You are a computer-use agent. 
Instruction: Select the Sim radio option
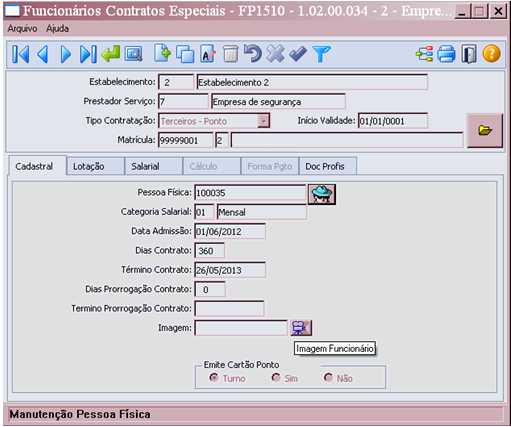pyautogui.click(x=276, y=378)
